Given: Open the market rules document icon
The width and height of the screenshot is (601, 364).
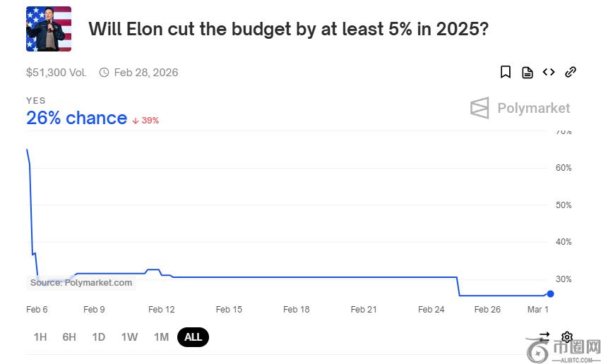Looking at the screenshot, I should click(x=527, y=72).
